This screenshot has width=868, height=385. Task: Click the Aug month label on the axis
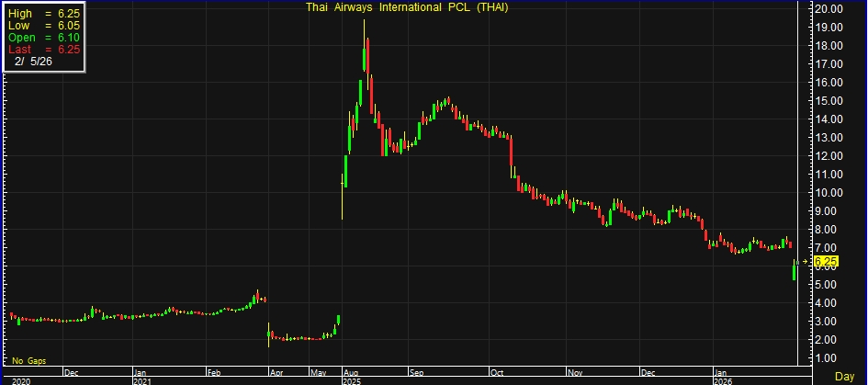coord(350,372)
